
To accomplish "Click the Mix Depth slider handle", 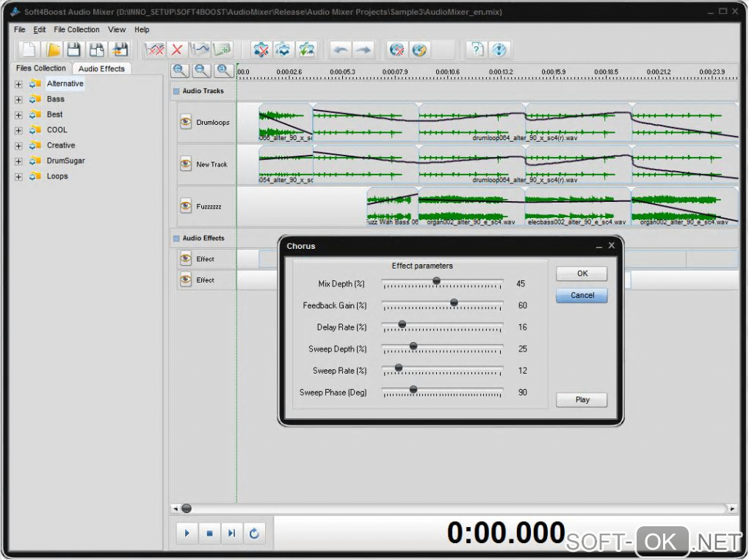I will [437, 280].
